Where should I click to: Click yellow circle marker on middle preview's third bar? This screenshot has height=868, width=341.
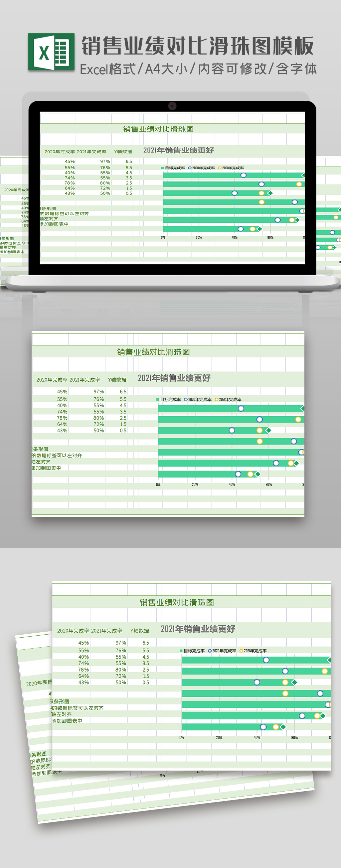(x=259, y=430)
